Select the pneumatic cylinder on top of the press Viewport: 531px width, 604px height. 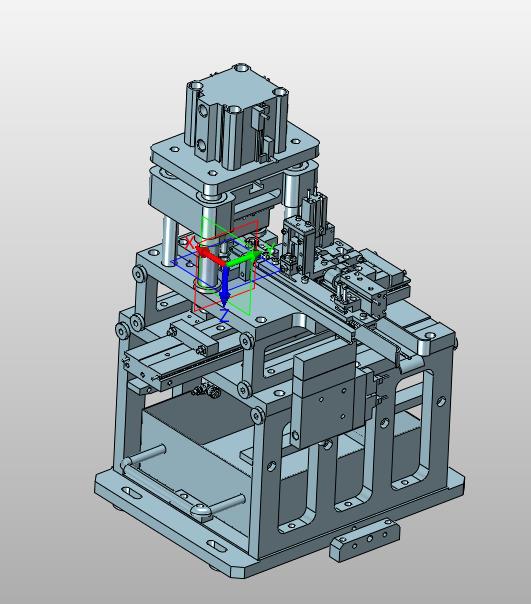click(237, 117)
